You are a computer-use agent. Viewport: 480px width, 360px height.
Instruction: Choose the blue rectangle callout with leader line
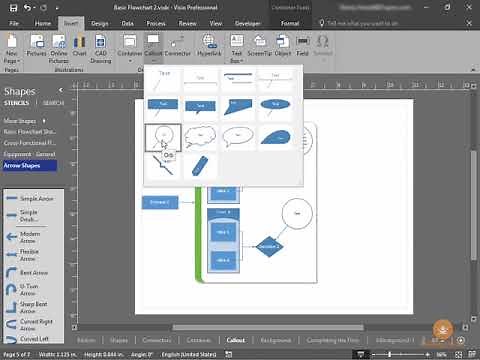[x=163, y=108]
